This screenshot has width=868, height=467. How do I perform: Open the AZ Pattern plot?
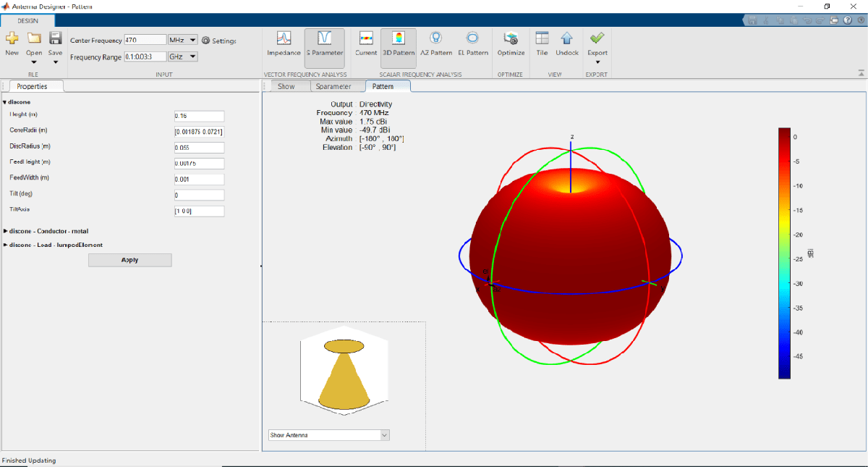click(x=436, y=43)
